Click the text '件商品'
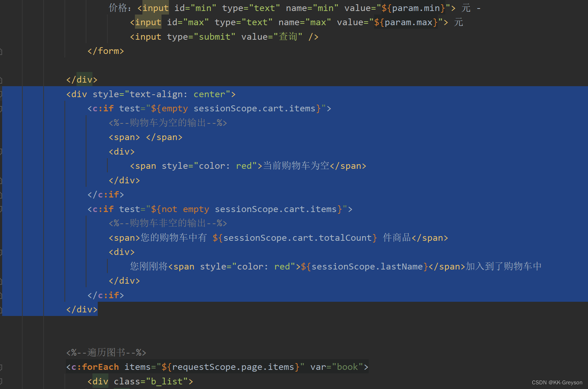The image size is (588, 389). pyautogui.click(x=397, y=238)
